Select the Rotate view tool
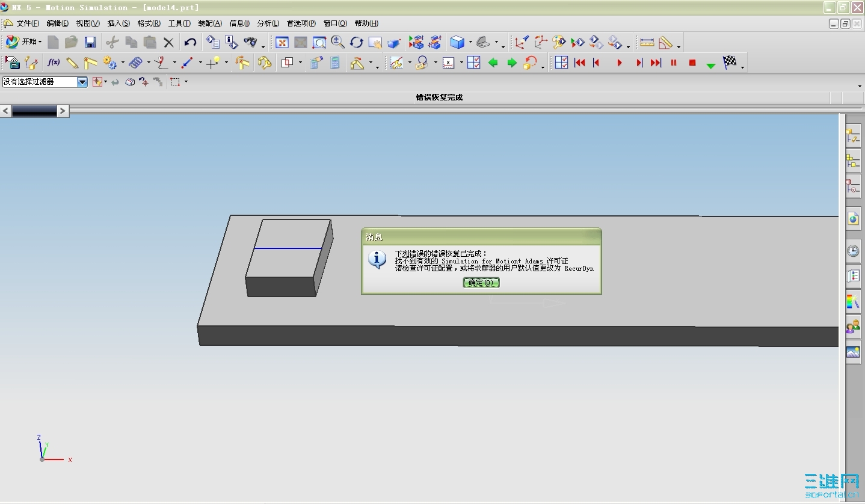865x504 pixels. 357,42
